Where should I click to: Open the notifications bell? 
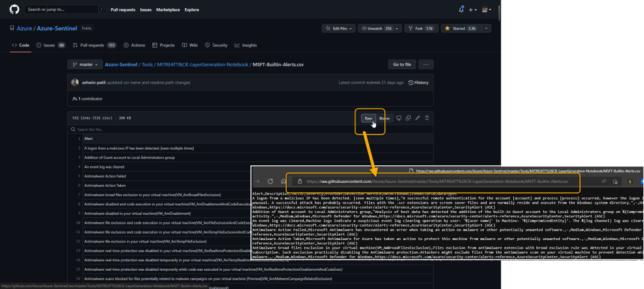coord(461,9)
